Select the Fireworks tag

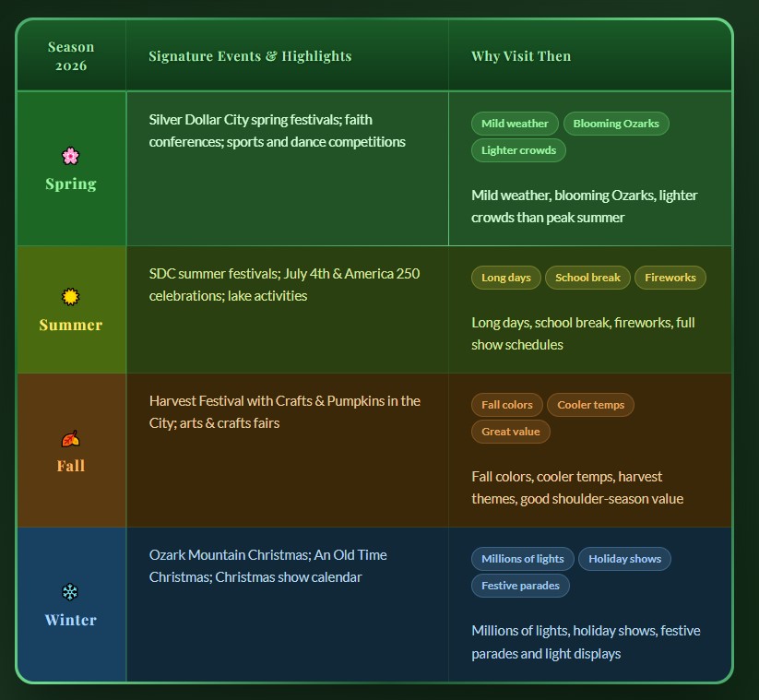pyautogui.click(x=670, y=278)
